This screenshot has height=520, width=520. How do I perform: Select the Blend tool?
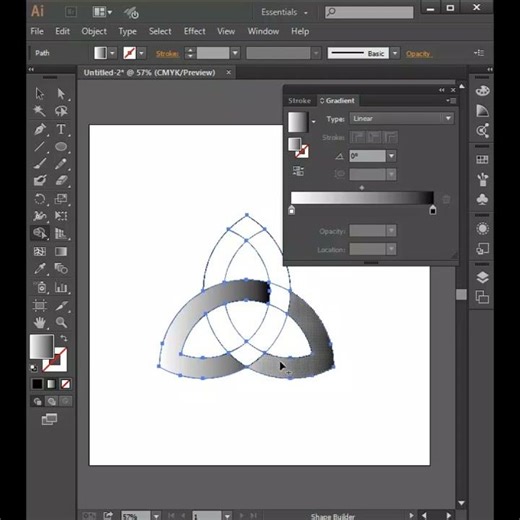tap(61, 268)
